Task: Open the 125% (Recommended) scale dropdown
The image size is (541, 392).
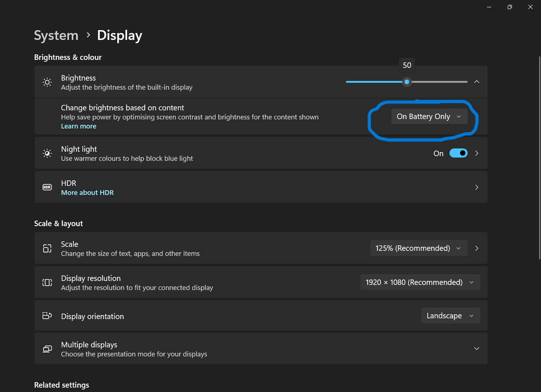Action: [419, 248]
